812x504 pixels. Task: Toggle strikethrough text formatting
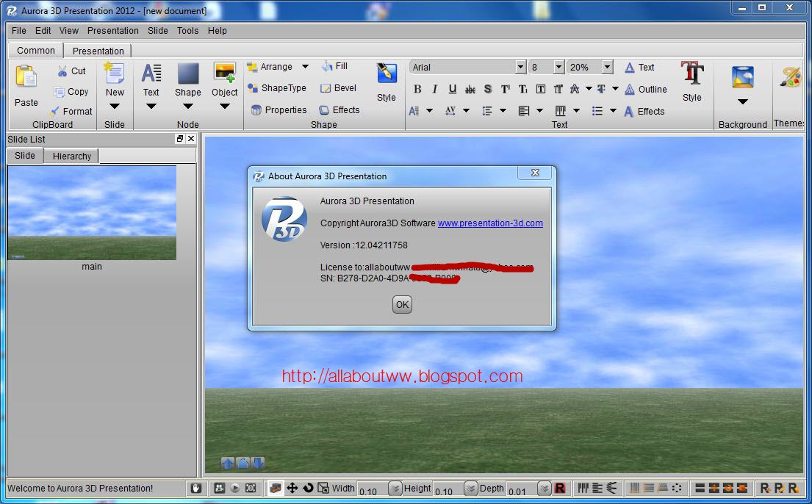pos(470,89)
